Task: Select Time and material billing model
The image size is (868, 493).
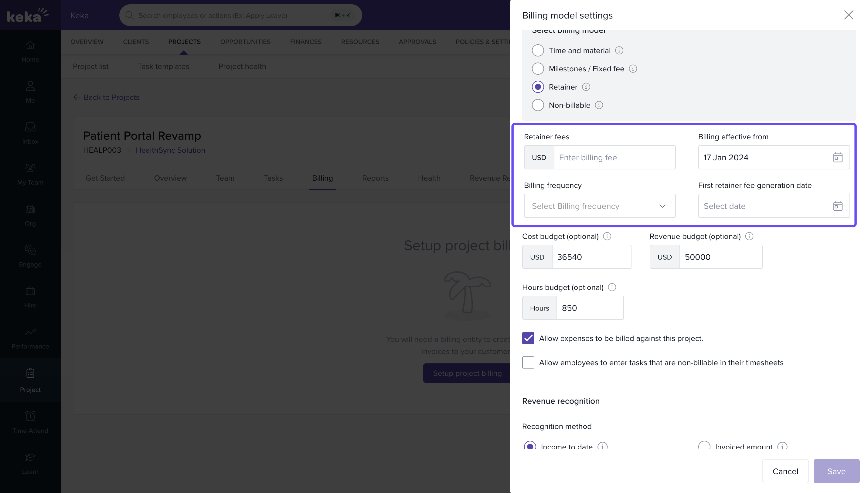Action: pos(538,50)
